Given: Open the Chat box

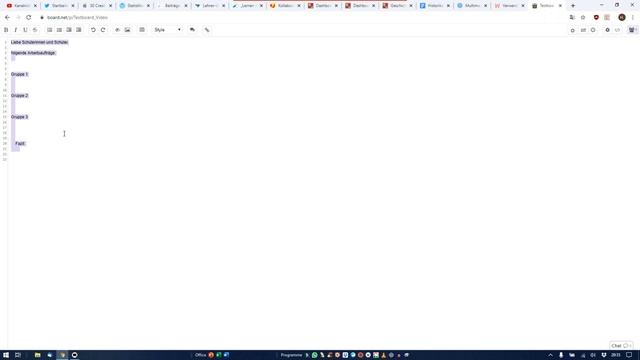Looking at the screenshot, I should coord(621,346).
